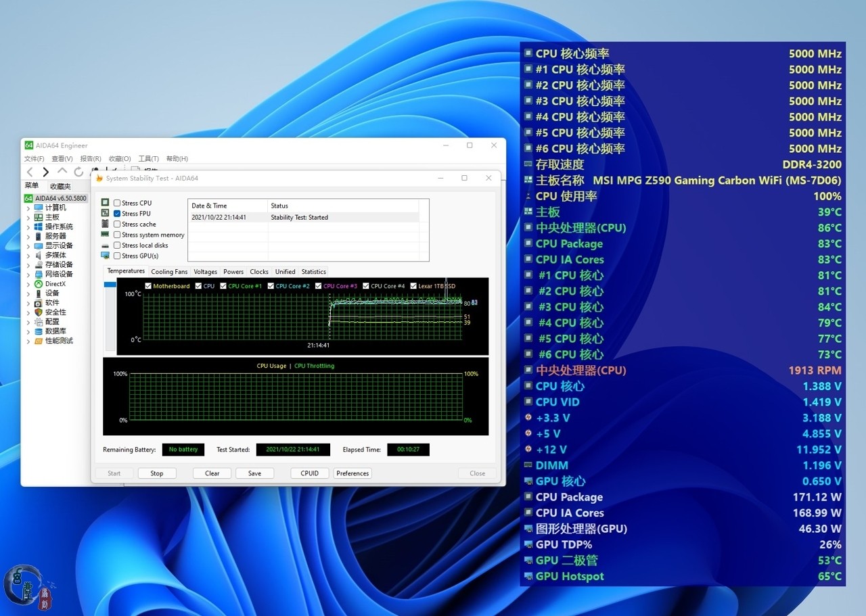Enable the Stress cache checkbox

117,224
